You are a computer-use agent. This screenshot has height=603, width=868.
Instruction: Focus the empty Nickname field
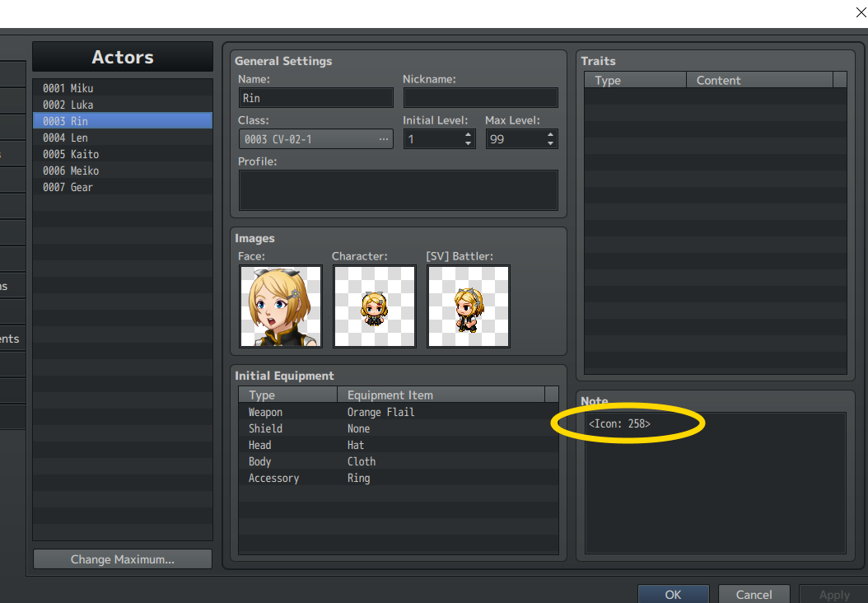[x=480, y=98]
